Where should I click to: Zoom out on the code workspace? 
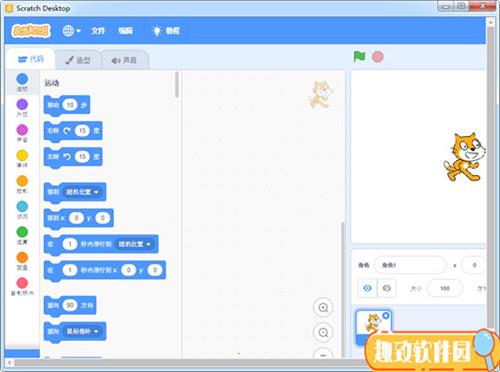click(323, 332)
